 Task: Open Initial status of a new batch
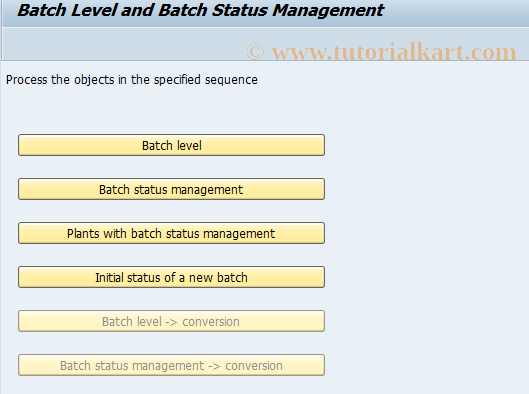171,277
